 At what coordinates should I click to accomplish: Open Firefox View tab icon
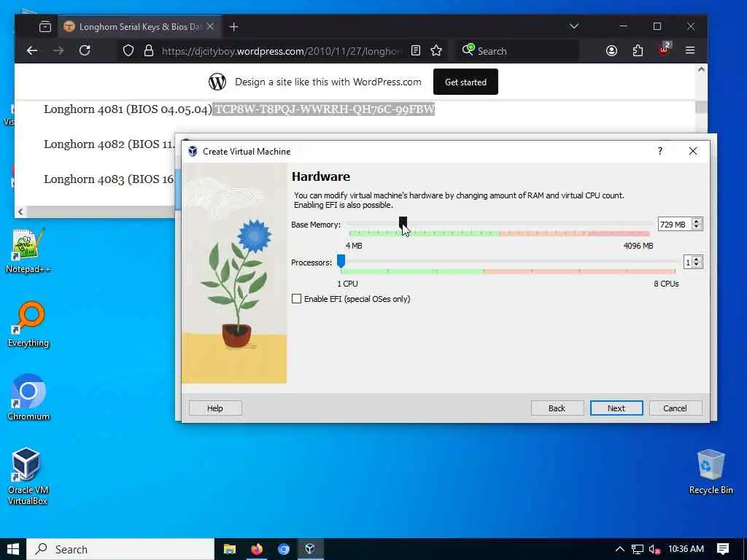click(45, 27)
